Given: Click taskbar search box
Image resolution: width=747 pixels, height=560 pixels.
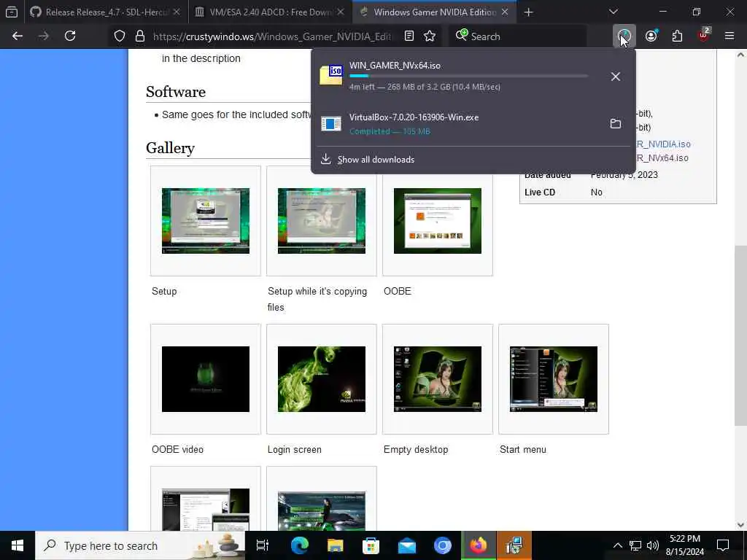Looking at the screenshot, I should click(x=140, y=545).
